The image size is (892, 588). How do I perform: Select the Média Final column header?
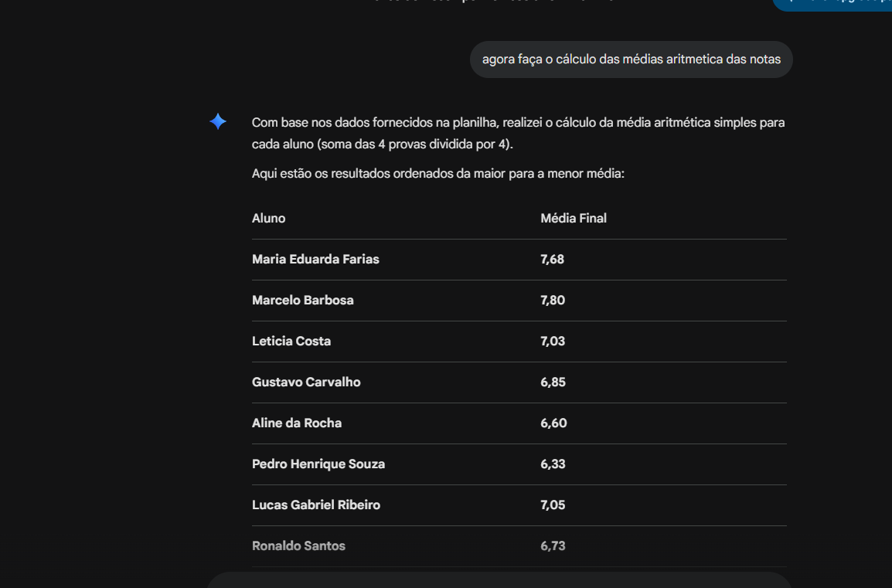pyautogui.click(x=574, y=218)
